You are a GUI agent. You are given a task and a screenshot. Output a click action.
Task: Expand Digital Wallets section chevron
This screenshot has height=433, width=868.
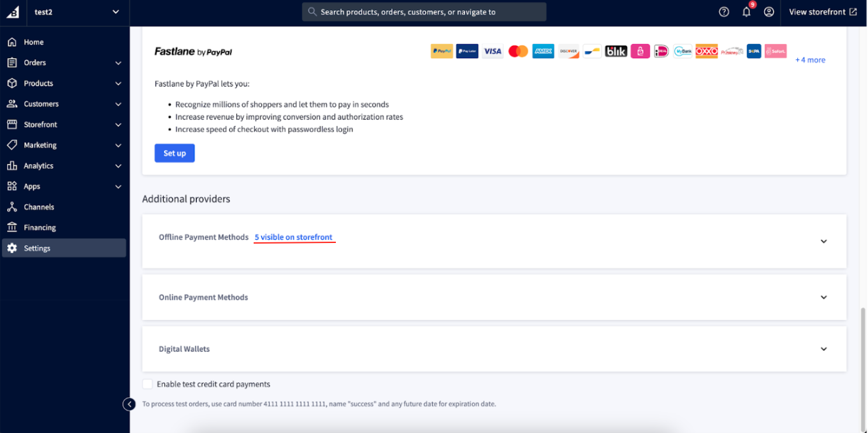coord(823,349)
